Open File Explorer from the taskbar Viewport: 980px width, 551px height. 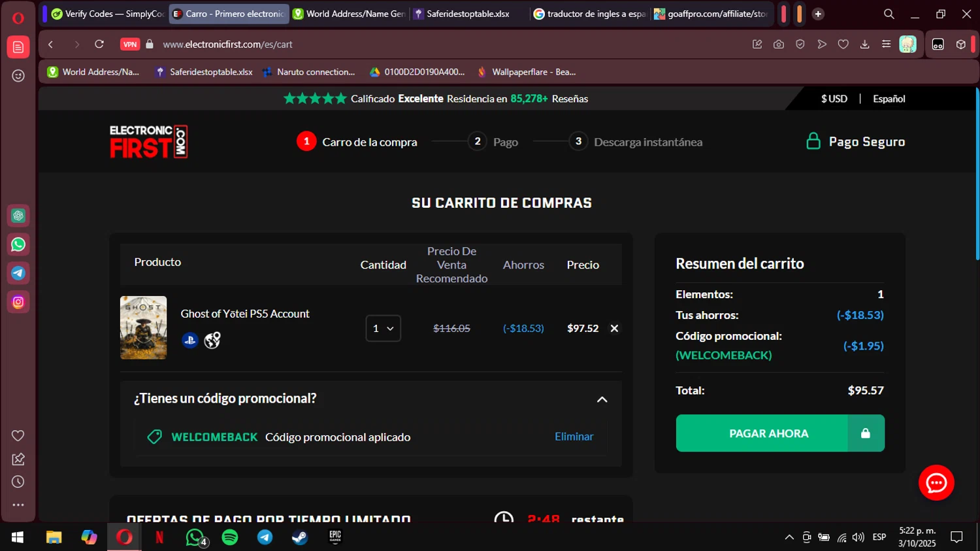[x=54, y=537]
